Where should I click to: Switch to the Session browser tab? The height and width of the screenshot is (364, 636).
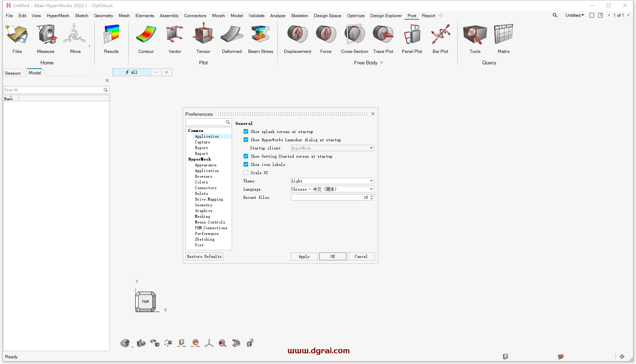pos(13,73)
